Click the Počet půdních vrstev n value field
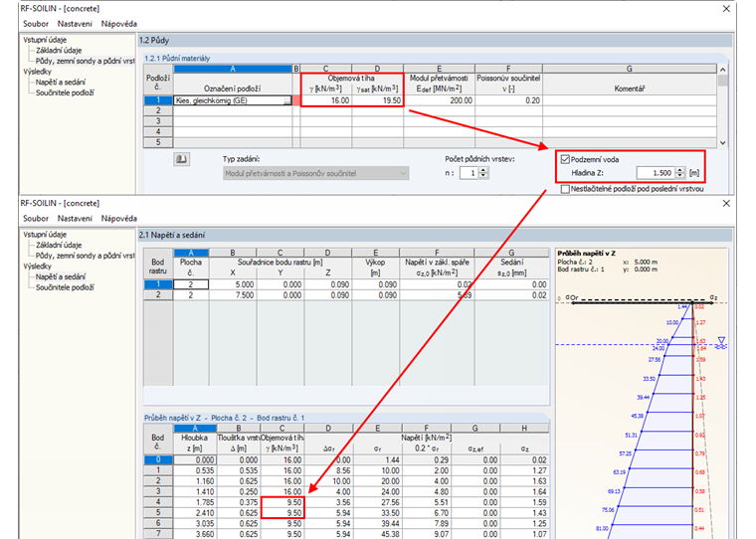This screenshot has width=756, height=539. (x=468, y=173)
